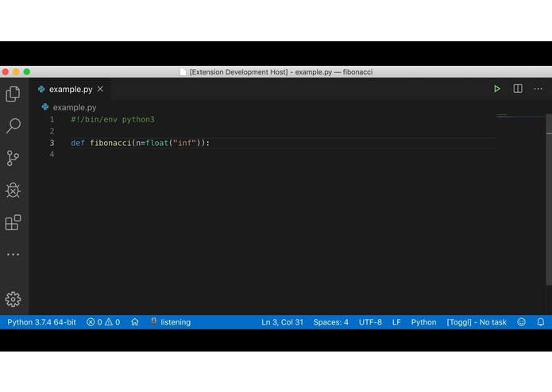Open the editor More Actions ellipsis menu
The height and width of the screenshot is (392, 552).
[x=538, y=89]
